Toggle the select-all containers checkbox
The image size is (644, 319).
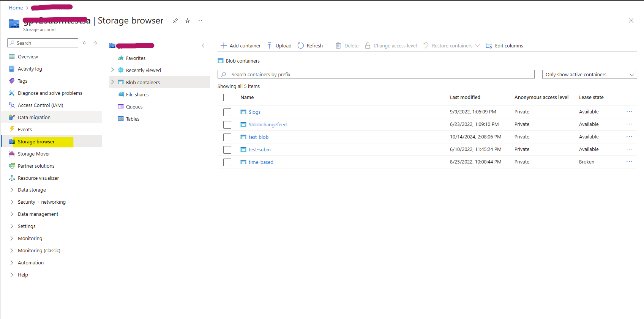click(227, 97)
